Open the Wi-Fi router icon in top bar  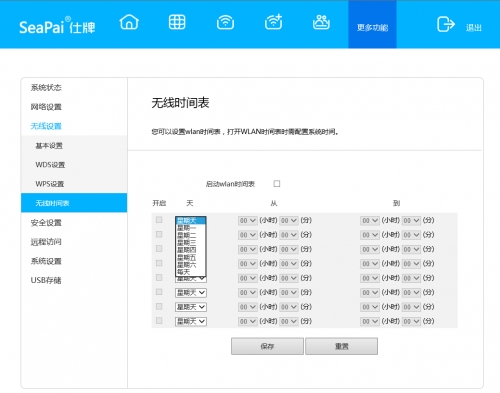pos(225,23)
